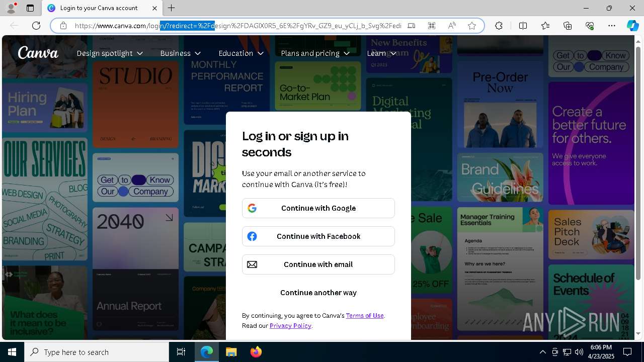Open the Hiring Plan template thumbnail
This screenshot has width=644, height=362.
(x=44, y=107)
